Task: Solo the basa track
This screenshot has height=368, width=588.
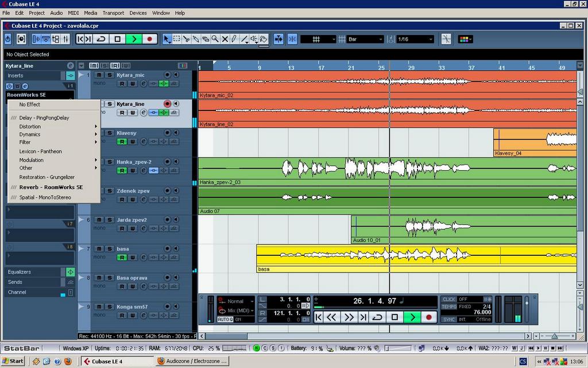Action: [109, 249]
